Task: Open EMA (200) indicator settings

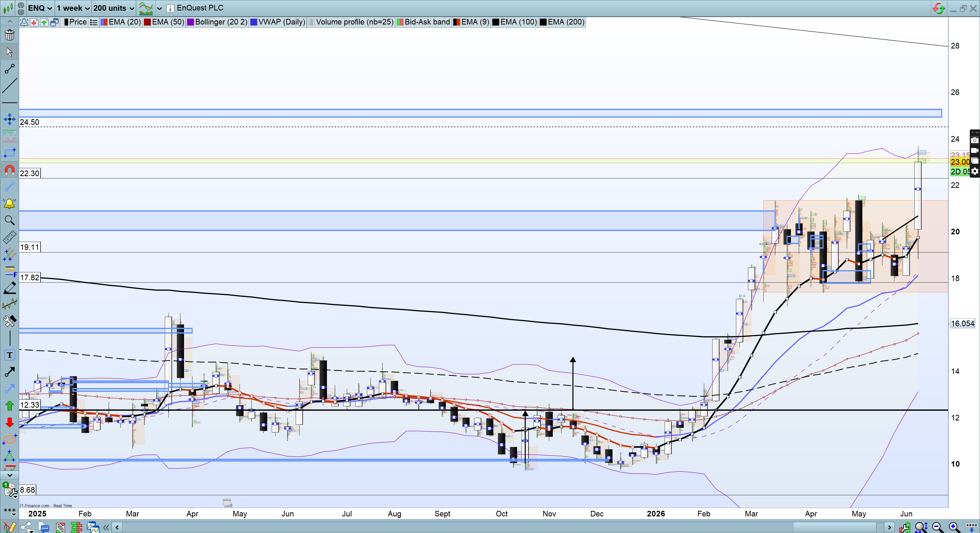Action: coord(562,22)
